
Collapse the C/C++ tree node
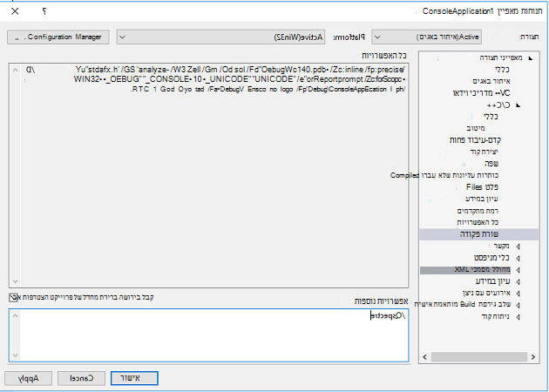coord(518,105)
